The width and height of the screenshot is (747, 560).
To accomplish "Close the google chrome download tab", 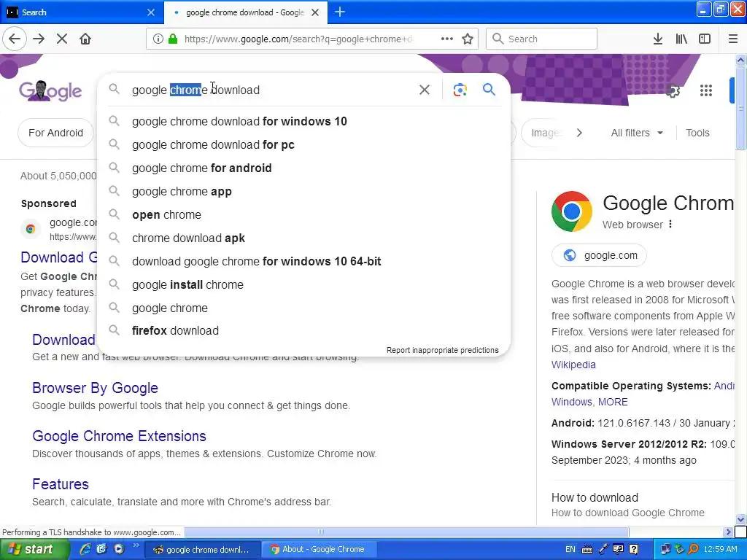I will tap(315, 12).
